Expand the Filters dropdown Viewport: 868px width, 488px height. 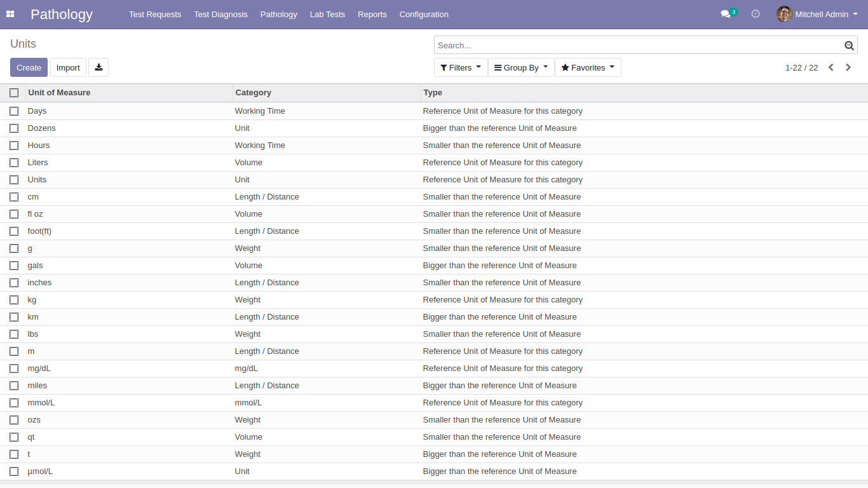pos(461,67)
